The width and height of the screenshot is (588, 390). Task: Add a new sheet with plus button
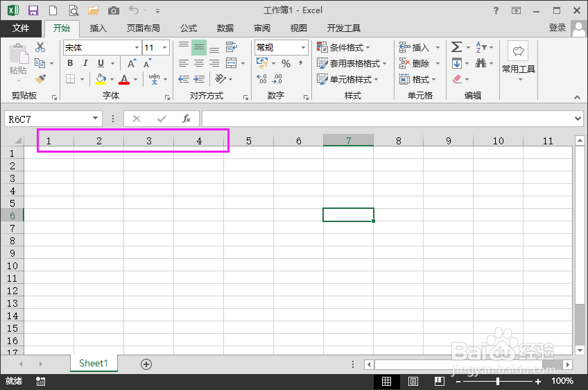point(146,364)
